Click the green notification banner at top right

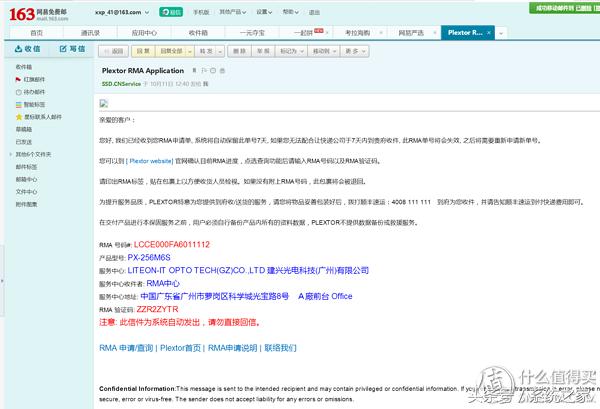564,8
